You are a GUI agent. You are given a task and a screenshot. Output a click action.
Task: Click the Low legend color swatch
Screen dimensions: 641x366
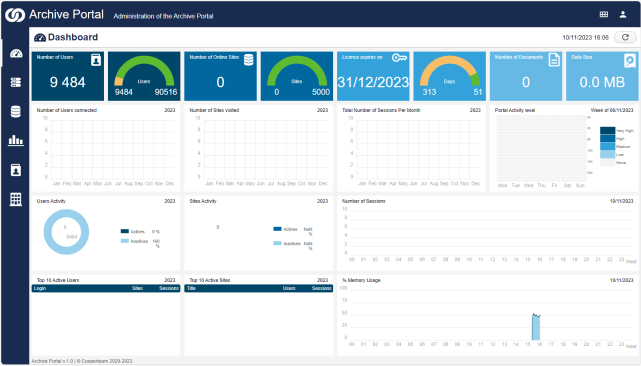click(607, 154)
